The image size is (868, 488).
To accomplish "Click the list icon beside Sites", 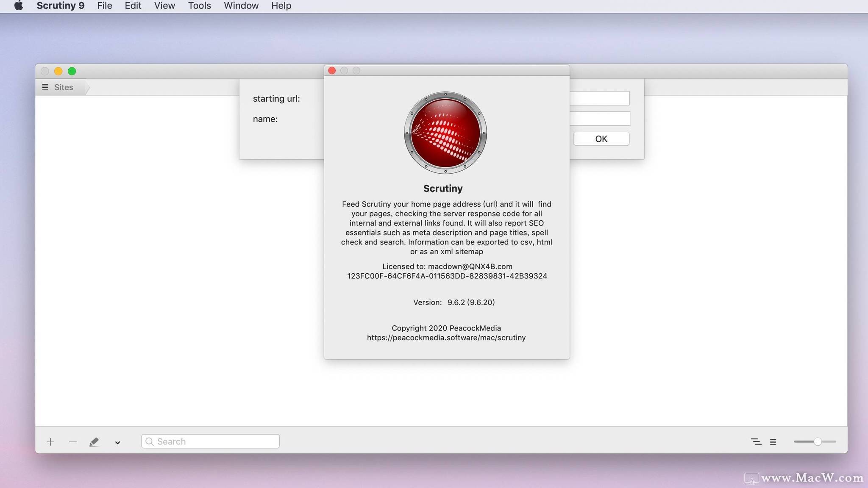I will [45, 87].
